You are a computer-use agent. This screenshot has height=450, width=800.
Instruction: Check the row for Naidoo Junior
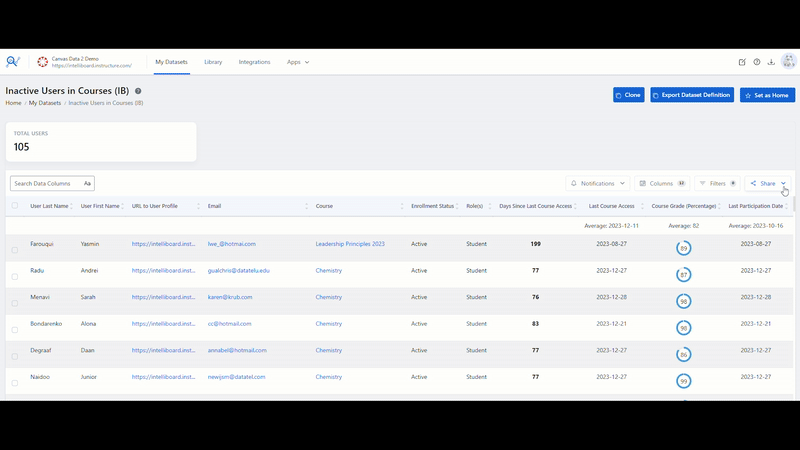point(15,383)
